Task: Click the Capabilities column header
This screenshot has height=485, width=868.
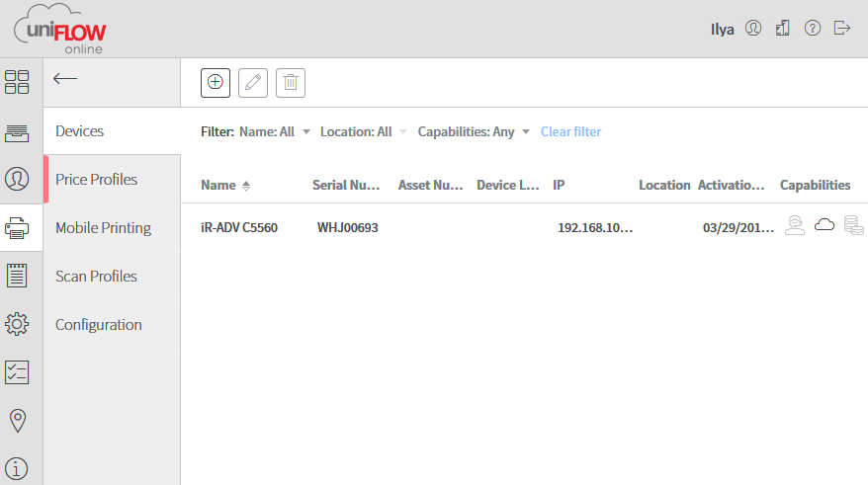Action: pos(815,185)
